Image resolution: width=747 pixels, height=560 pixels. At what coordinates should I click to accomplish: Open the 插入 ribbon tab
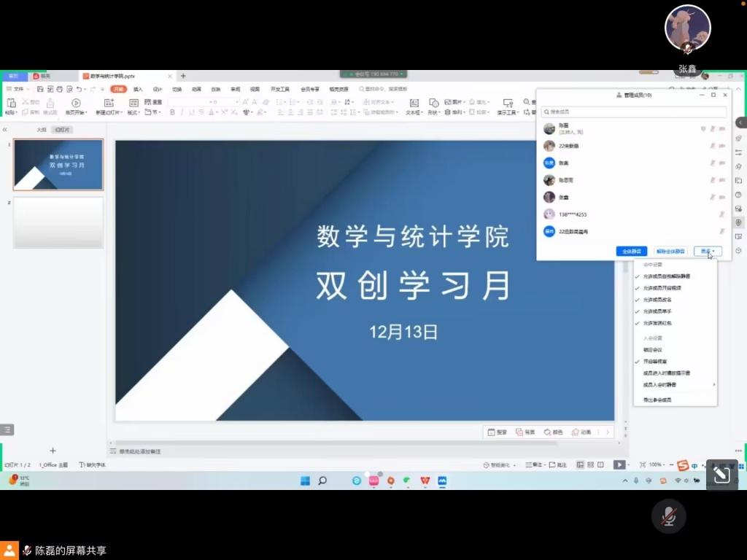coord(138,89)
